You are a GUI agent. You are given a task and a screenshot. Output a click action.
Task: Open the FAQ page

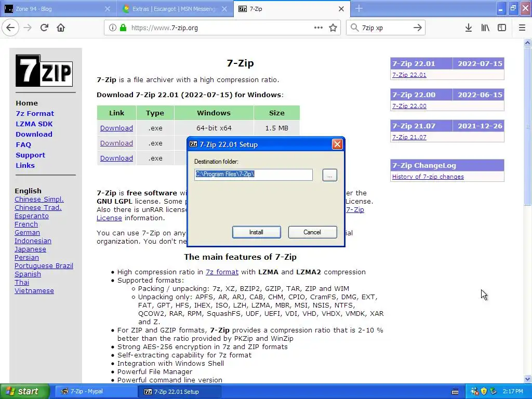(23, 144)
